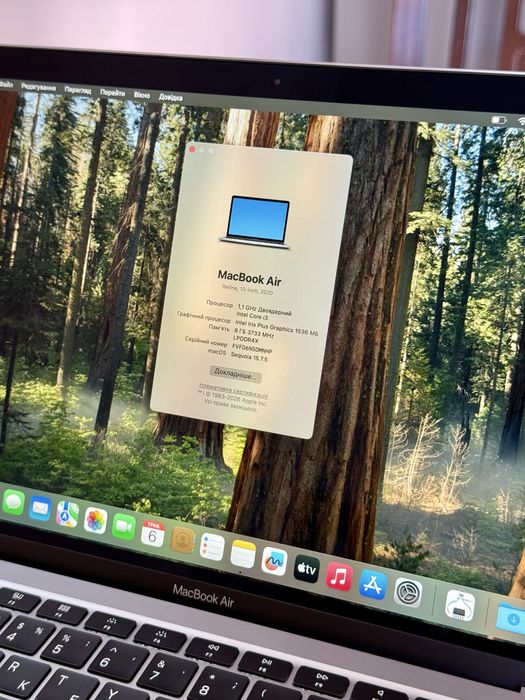Select the serial number FVFD6N5DM6HP
The height and width of the screenshot is (700, 525).
(x=252, y=348)
